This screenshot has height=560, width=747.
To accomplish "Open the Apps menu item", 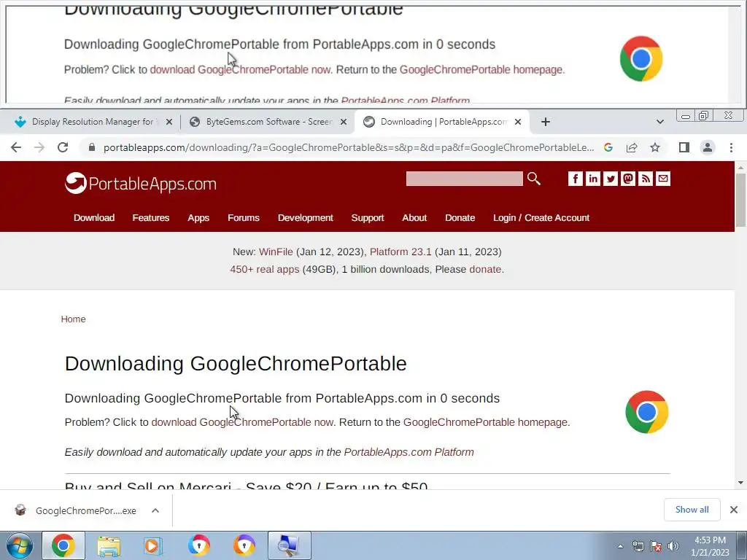I will tap(198, 217).
